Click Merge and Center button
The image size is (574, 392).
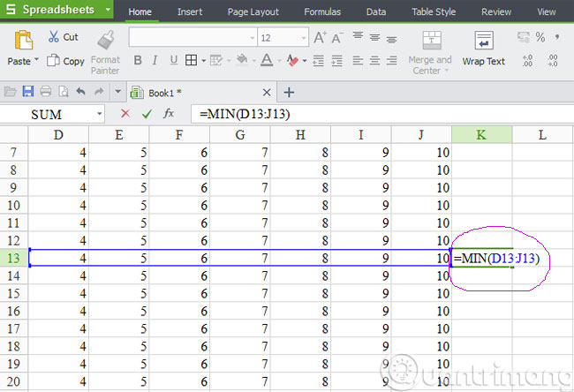tap(431, 53)
